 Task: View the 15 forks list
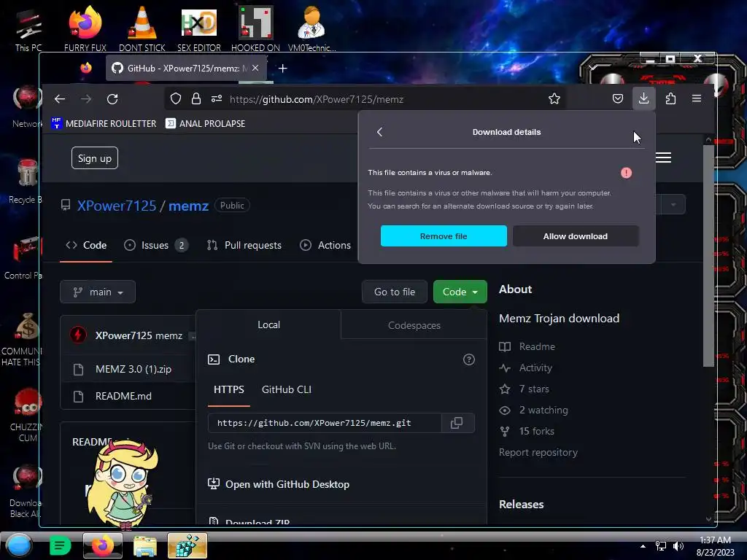527,432
